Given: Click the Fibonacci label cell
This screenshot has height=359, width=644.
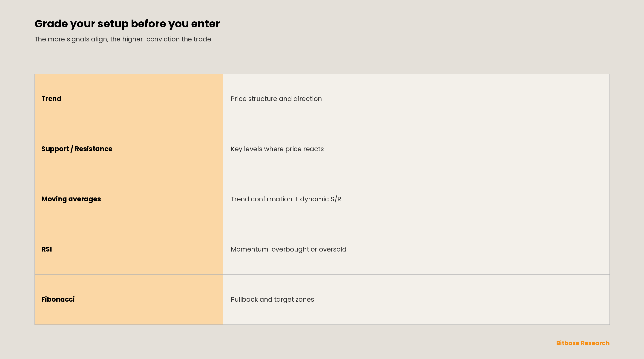Looking at the screenshot, I should pyautogui.click(x=129, y=299).
